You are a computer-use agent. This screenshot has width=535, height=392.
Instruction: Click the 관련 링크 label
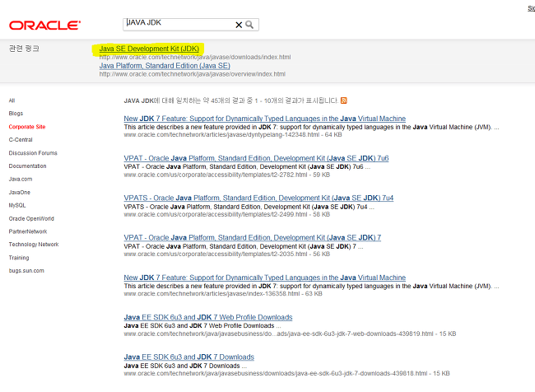(24, 49)
